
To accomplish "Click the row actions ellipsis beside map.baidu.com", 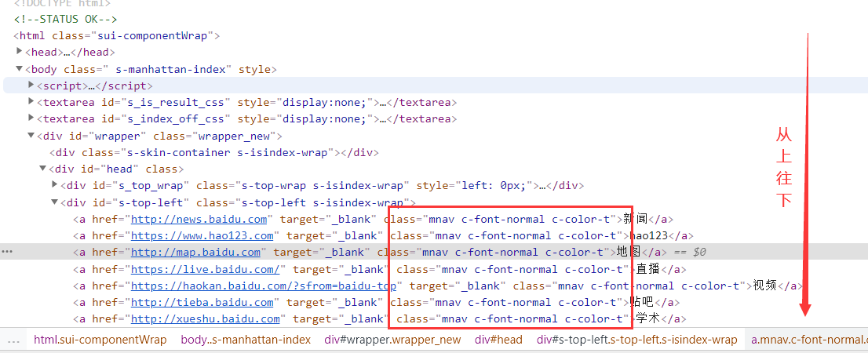I will click(6, 252).
